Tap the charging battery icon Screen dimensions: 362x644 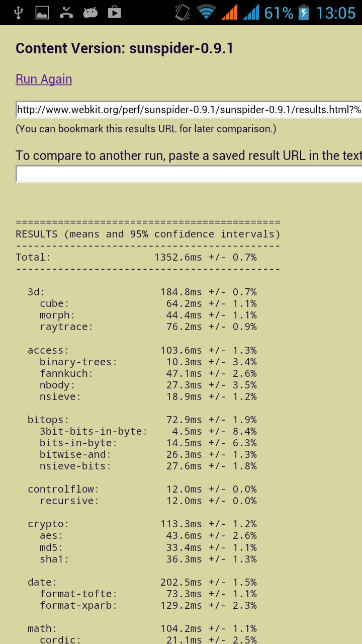click(304, 13)
